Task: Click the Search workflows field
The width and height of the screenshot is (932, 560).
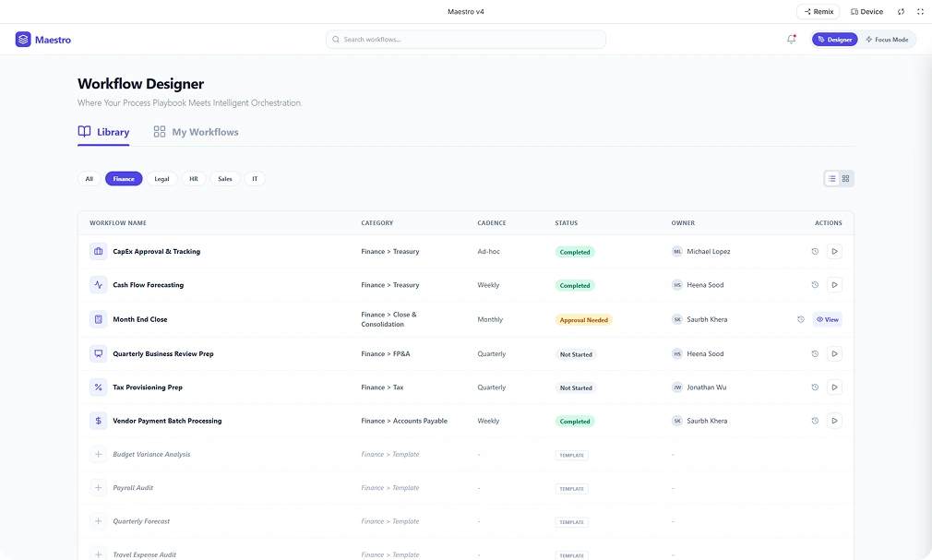Action: pos(466,40)
